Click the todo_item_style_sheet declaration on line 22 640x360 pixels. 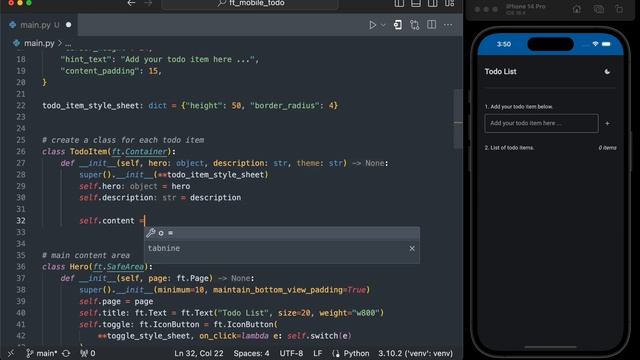[90, 106]
